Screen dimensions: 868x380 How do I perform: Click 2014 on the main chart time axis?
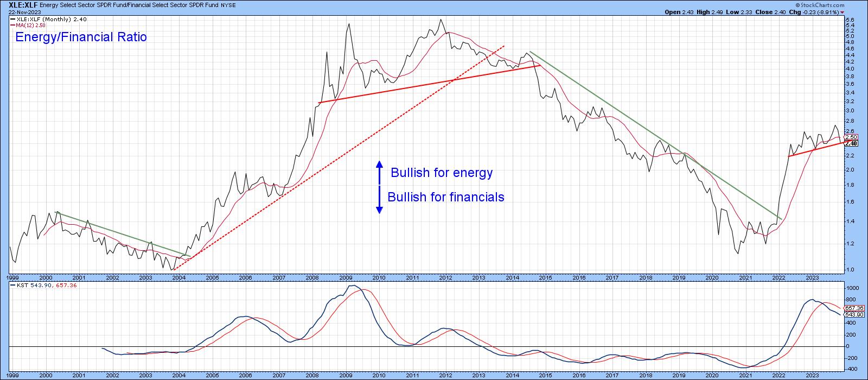[513, 277]
